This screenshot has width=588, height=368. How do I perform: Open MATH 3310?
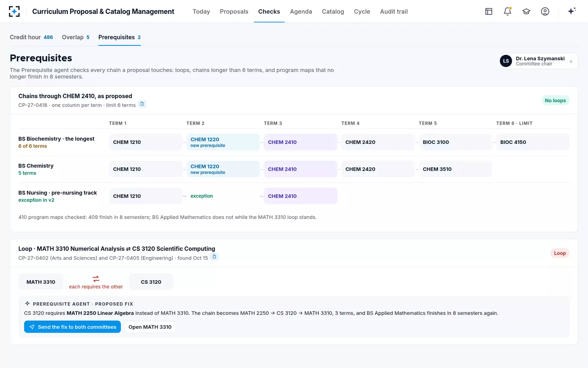[150, 327]
